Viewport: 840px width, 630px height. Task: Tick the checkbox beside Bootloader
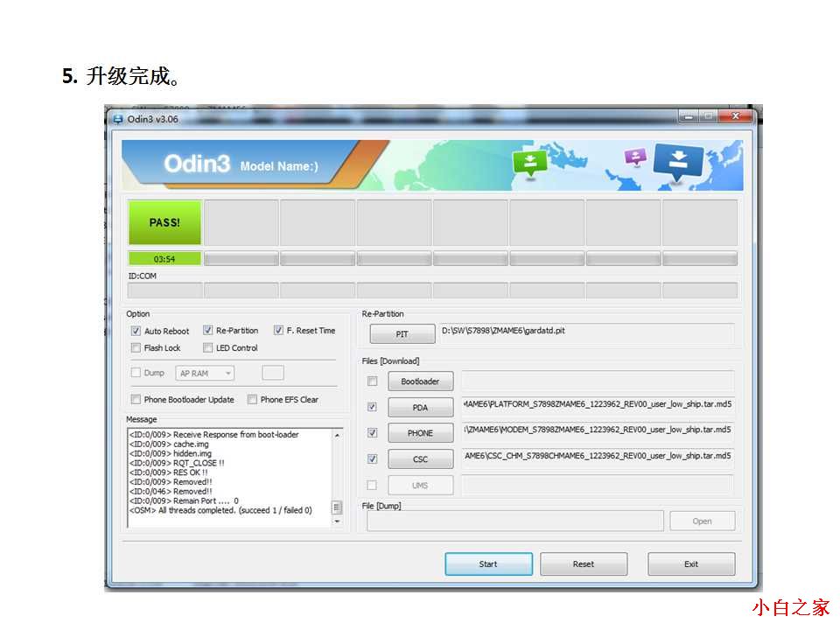click(373, 381)
